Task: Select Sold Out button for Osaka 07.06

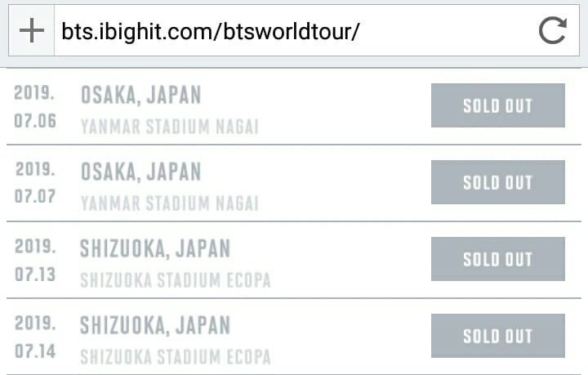Action: point(498,105)
